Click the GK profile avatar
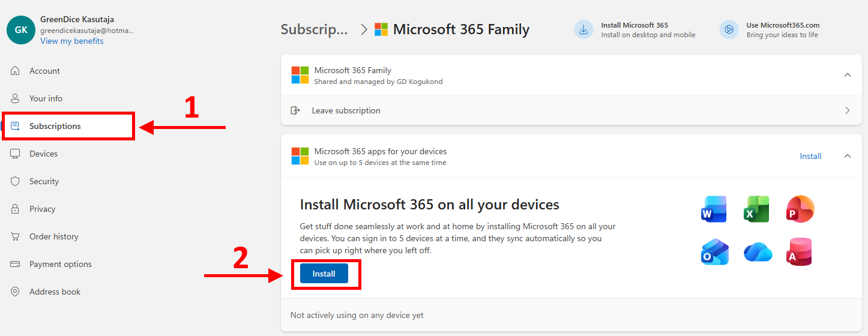 (21, 30)
